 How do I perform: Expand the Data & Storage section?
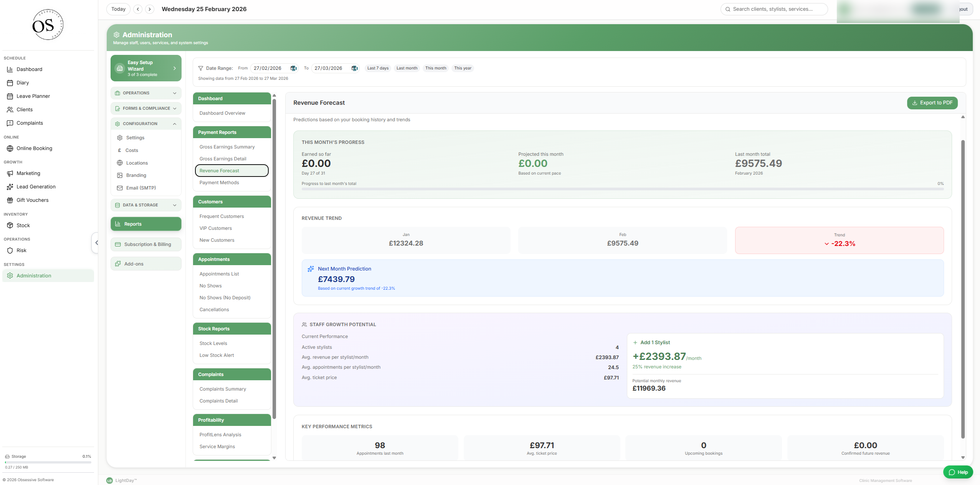tap(146, 205)
